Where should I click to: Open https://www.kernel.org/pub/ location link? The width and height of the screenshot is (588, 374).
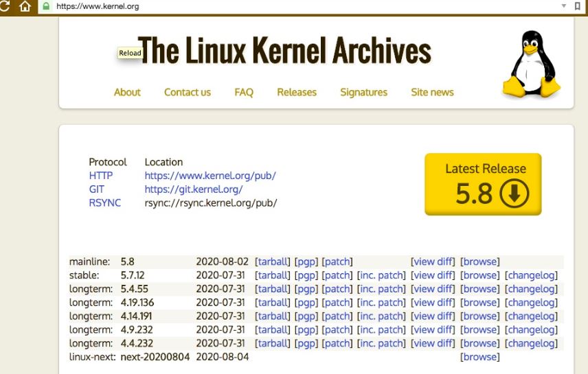(x=210, y=176)
